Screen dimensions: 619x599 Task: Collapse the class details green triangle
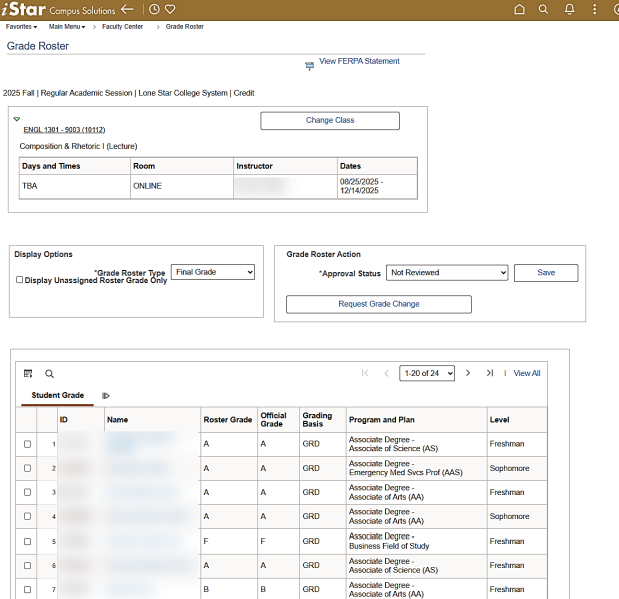point(17,119)
